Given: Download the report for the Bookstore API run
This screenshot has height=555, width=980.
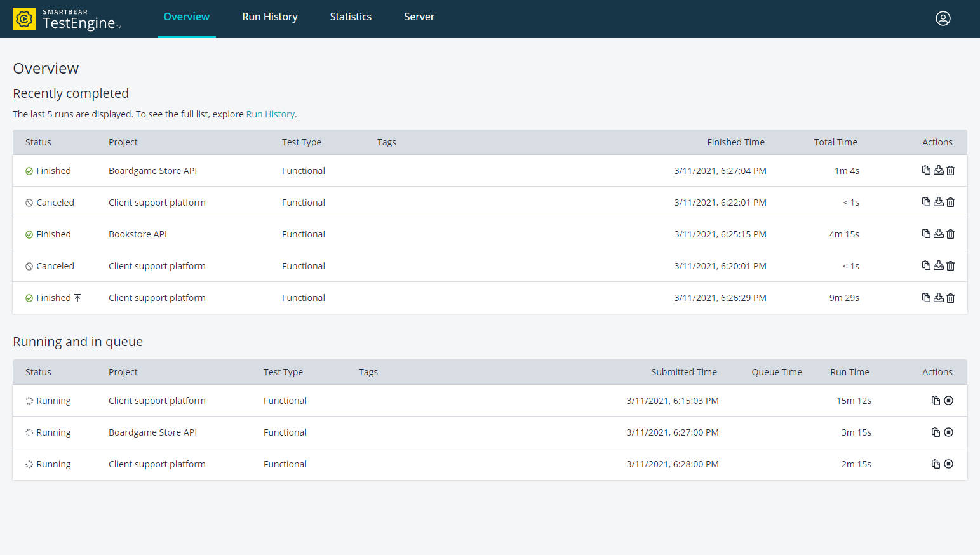Looking at the screenshot, I should (x=938, y=234).
